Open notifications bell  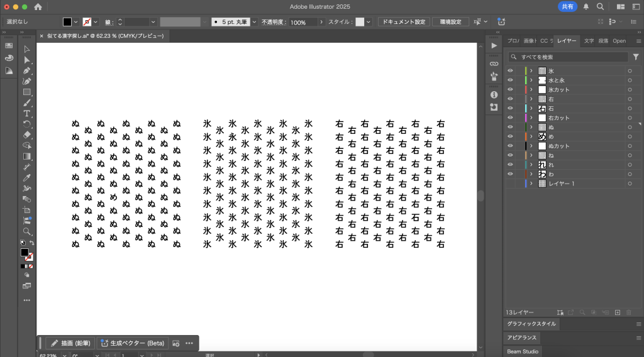[586, 6]
